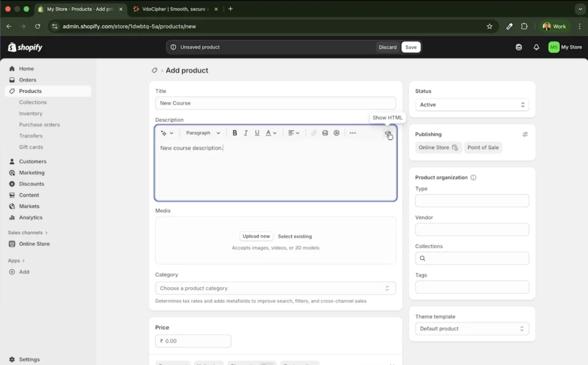Go to Inventory page
Screen dimensions: 588x365
pos(31,114)
